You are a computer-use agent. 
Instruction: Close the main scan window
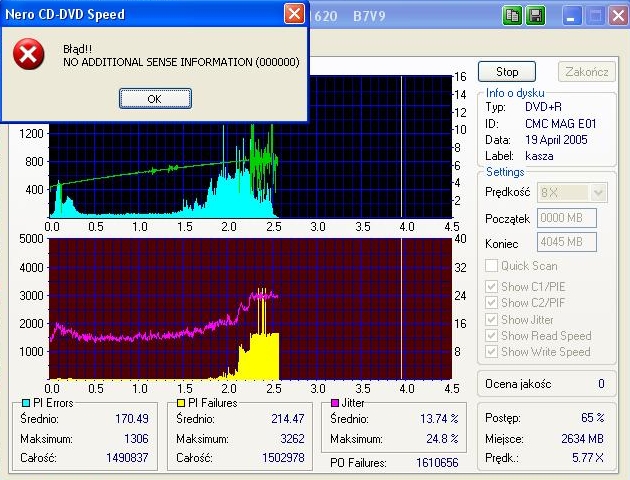(x=618, y=16)
